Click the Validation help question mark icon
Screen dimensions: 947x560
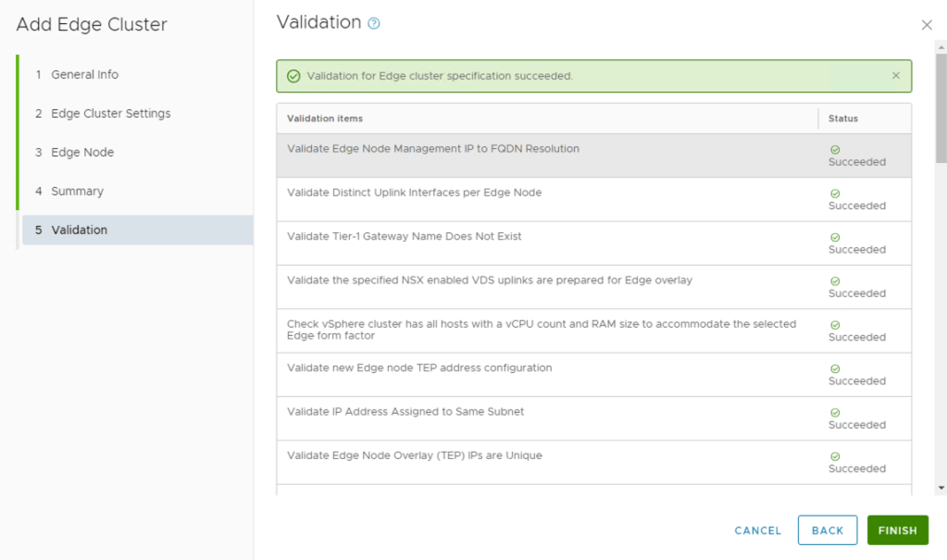pos(374,24)
